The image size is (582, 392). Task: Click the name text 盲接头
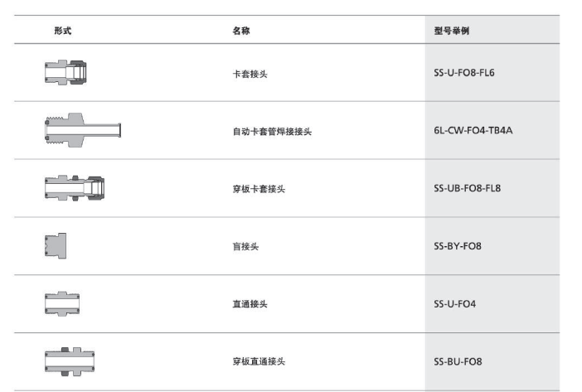click(x=245, y=247)
